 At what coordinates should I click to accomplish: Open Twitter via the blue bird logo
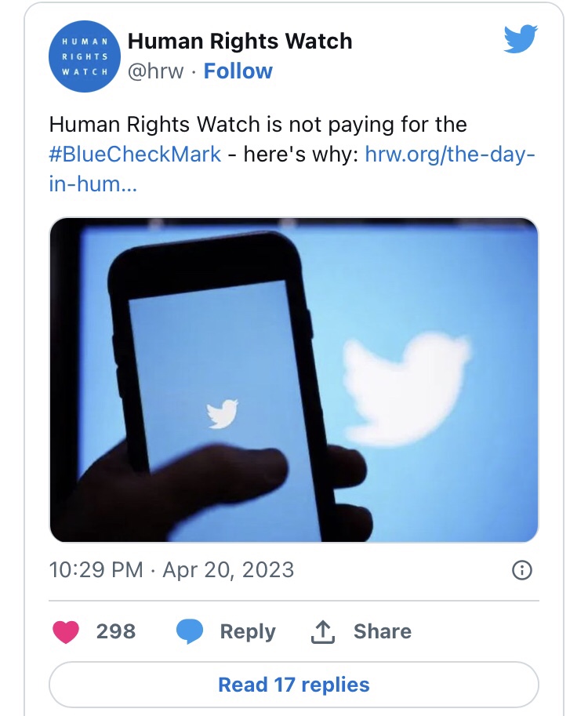(x=521, y=40)
